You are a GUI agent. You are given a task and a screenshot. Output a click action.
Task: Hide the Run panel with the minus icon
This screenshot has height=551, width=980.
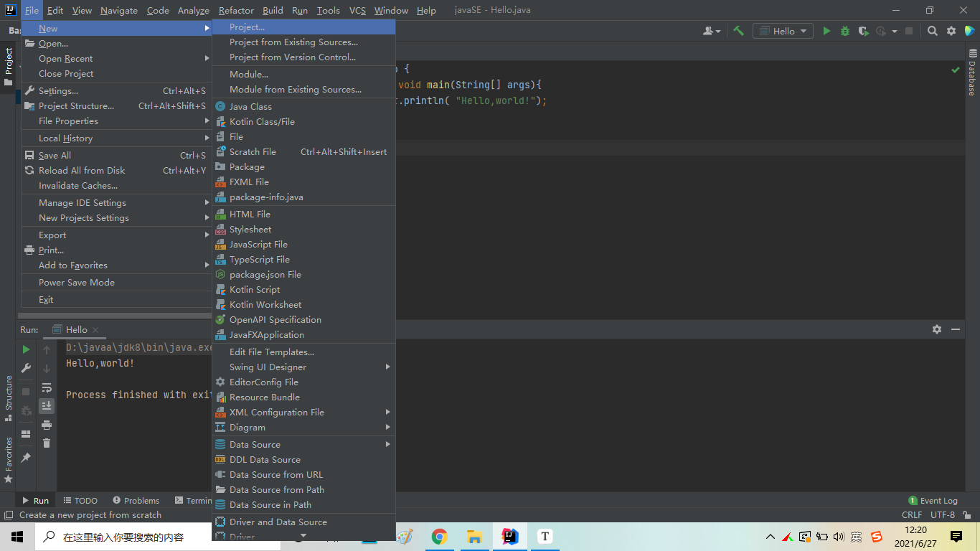tap(956, 329)
